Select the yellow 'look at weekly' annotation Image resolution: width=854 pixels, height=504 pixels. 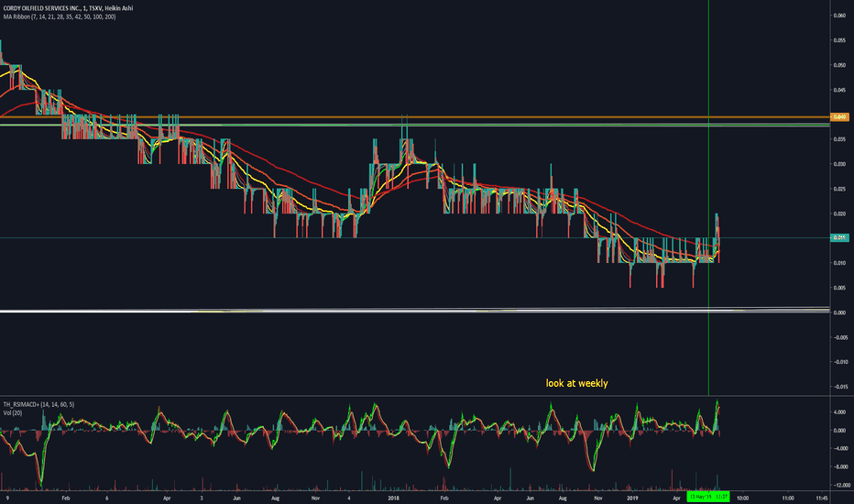(576, 383)
